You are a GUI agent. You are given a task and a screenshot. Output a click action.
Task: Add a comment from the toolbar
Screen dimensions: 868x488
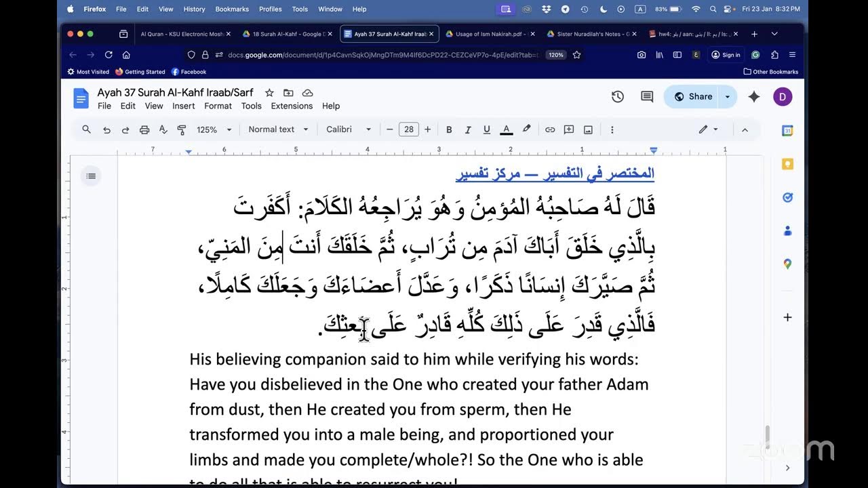click(569, 129)
